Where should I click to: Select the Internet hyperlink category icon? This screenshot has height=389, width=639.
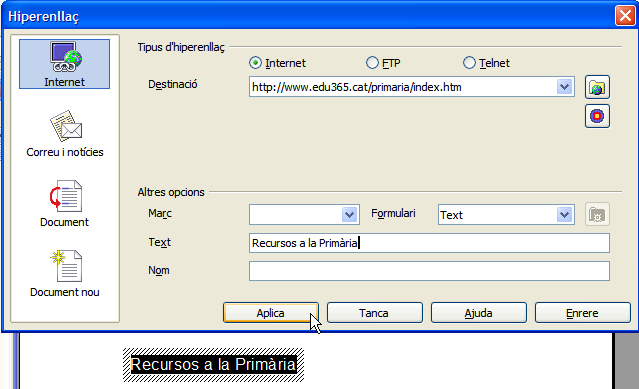coord(64,64)
